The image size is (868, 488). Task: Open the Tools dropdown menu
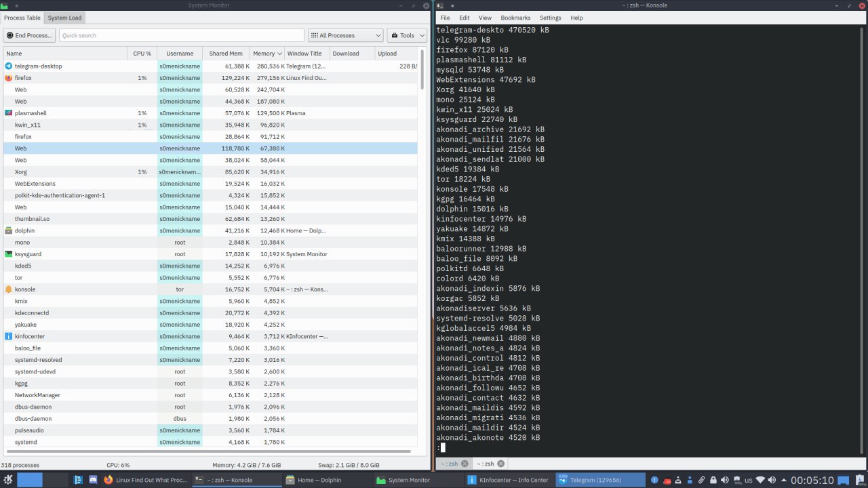pyautogui.click(x=407, y=35)
